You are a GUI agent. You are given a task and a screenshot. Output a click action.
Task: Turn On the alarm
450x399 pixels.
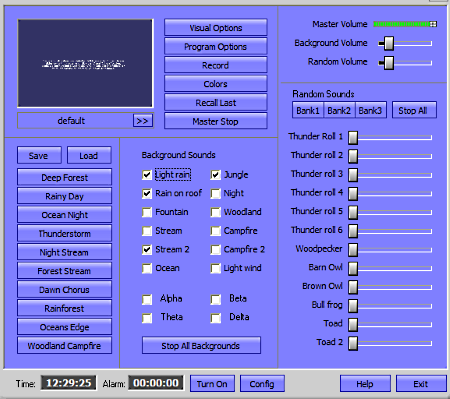click(212, 384)
